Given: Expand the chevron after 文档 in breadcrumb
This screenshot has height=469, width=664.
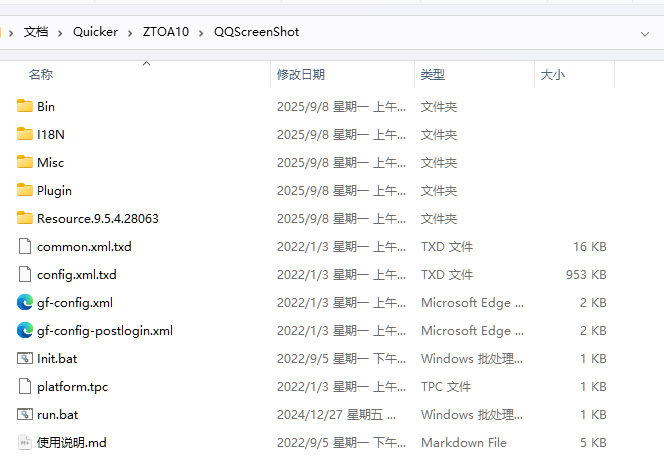Looking at the screenshot, I should pyautogui.click(x=60, y=33).
